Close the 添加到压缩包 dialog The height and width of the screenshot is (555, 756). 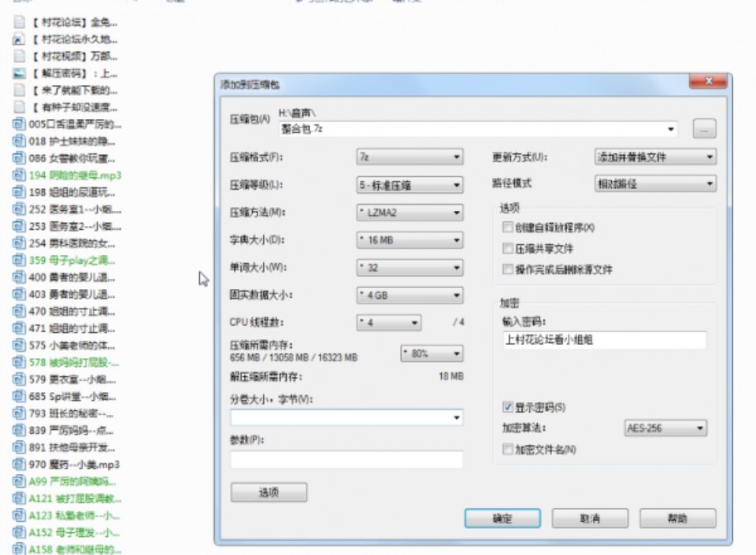[x=708, y=81]
